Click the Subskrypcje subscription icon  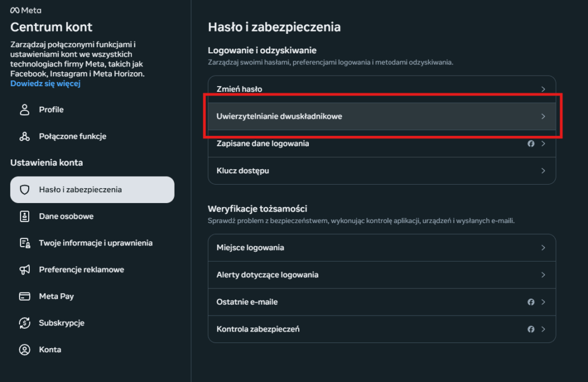tap(24, 322)
